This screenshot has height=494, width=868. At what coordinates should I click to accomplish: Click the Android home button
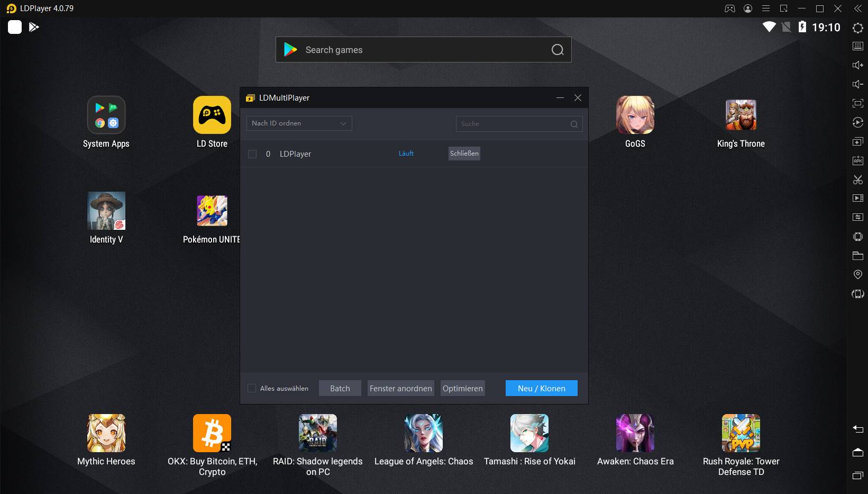point(858,452)
